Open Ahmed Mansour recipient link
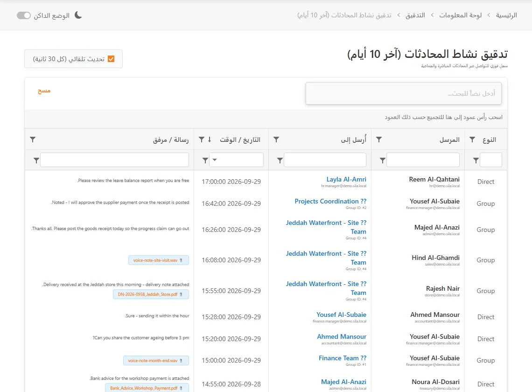This screenshot has width=532, height=392. (x=342, y=336)
